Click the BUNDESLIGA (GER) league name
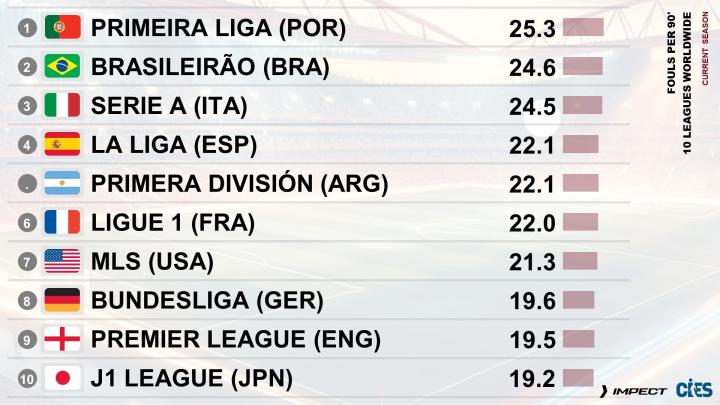 [207, 301]
